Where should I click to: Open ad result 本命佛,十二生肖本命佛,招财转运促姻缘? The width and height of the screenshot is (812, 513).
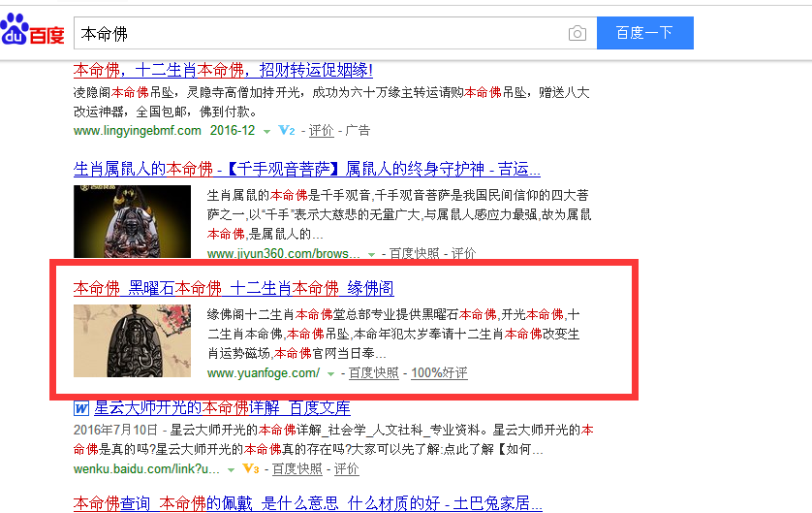(223, 70)
